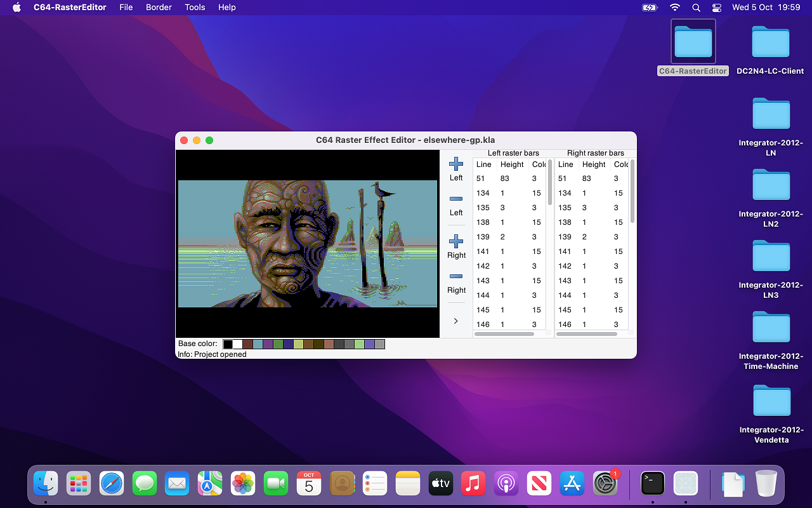
Task: Open Photos from the Dock
Action: (243, 484)
